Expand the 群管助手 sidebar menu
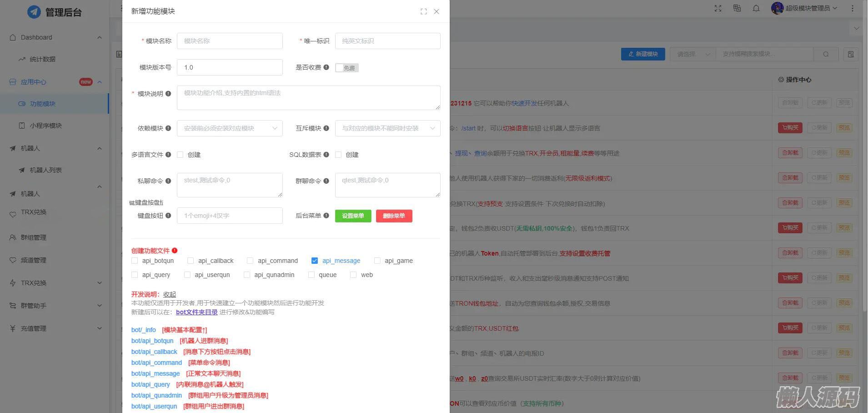This screenshot has height=413, width=868. (x=55, y=306)
